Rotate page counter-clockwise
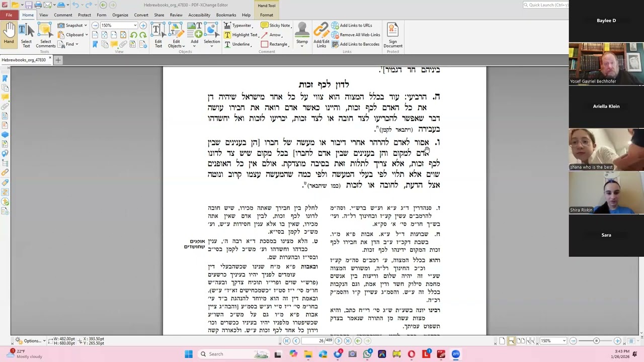644x362 pixels. 133,35
